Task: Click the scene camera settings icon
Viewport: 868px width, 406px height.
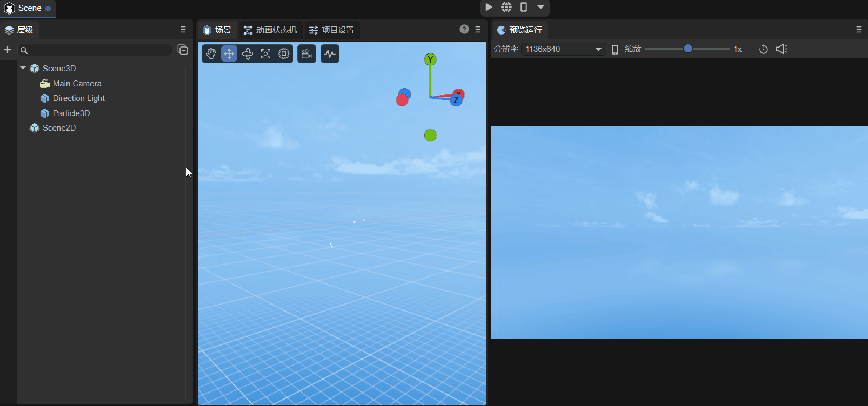Action: [306, 53]
